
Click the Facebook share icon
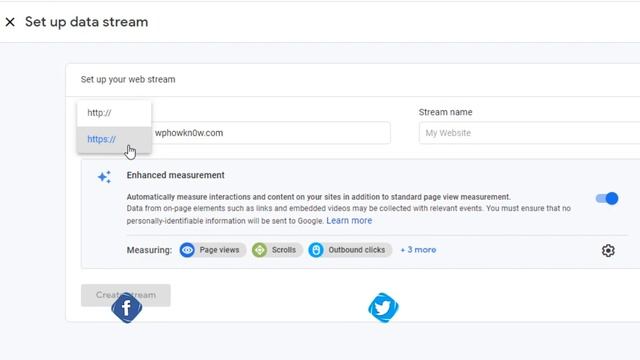(127, 308)
